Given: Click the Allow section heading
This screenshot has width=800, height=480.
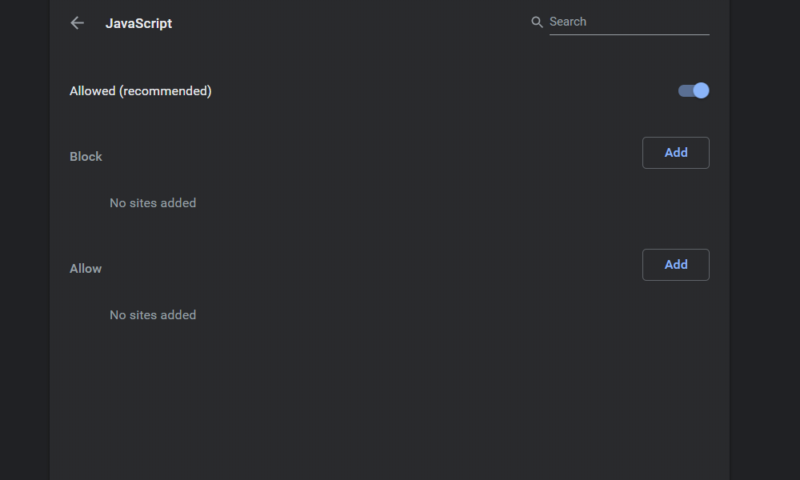Looking at the screenshot, I should 86,268.
